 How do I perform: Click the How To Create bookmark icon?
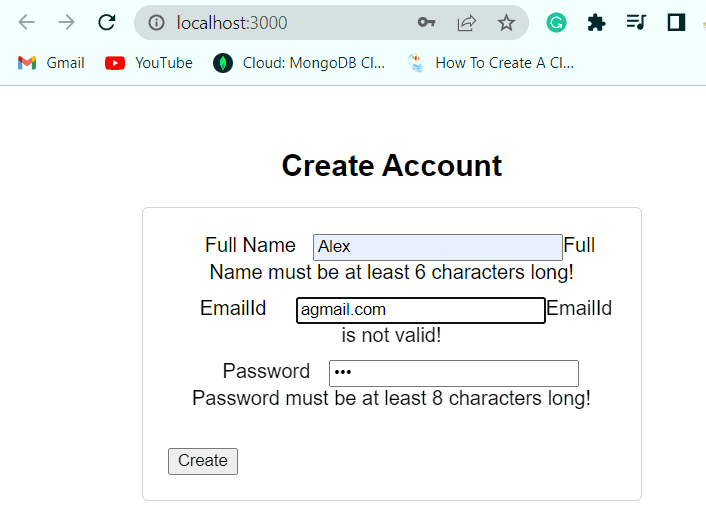click(x=416, y=63)
